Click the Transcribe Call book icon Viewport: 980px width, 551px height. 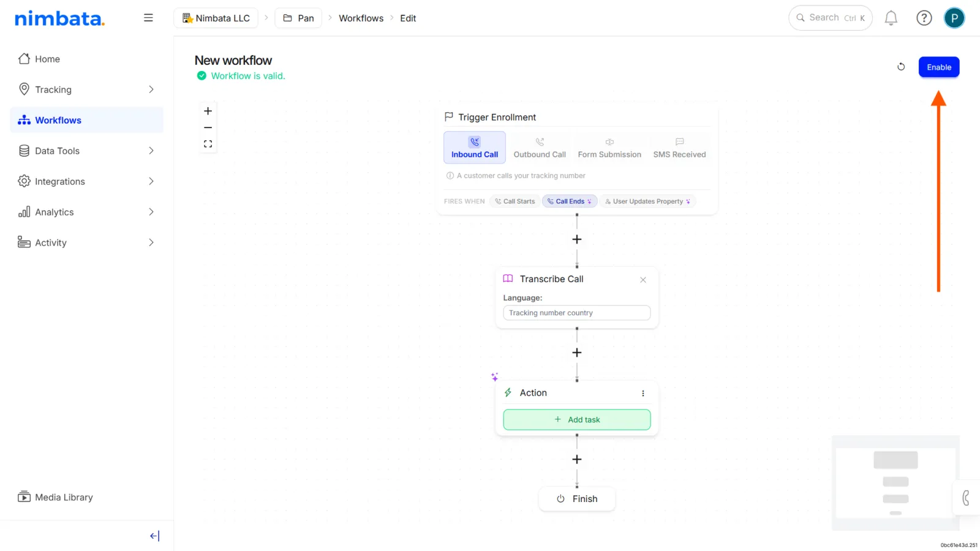click(x=508, y=279)
